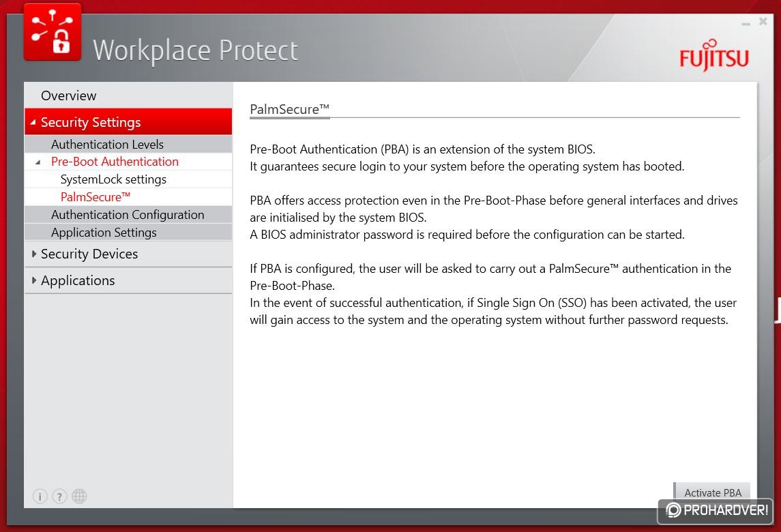The image size is (781, 532).
Task: Select PalmSecure™ in the sidebar
Action: pyautogui.click(x=128, y=196)
